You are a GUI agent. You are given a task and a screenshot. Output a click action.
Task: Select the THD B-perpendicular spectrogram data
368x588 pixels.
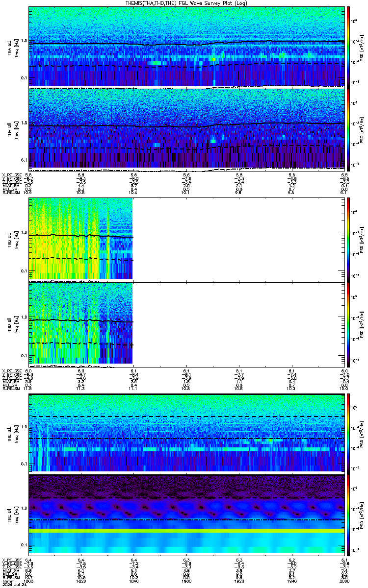[x=81, y=239]
